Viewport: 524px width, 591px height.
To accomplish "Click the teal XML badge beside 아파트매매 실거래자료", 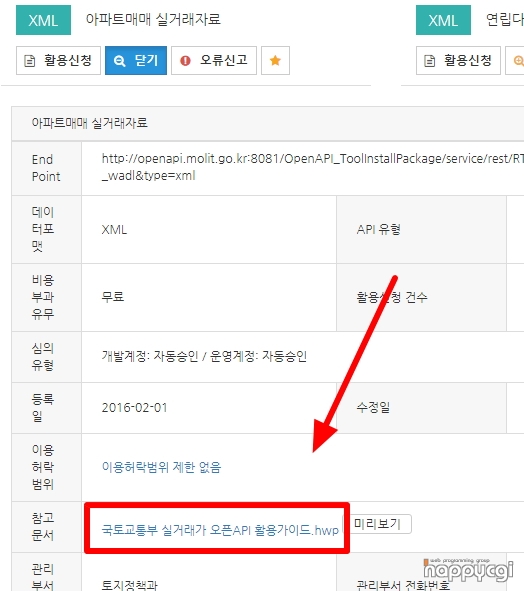I will [x=43, y=20].
